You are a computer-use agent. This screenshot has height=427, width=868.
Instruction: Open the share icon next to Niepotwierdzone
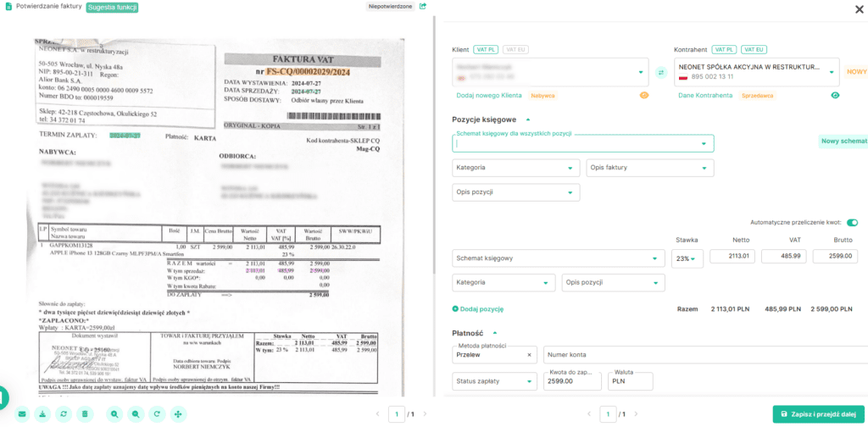click(x=423, y=7)
